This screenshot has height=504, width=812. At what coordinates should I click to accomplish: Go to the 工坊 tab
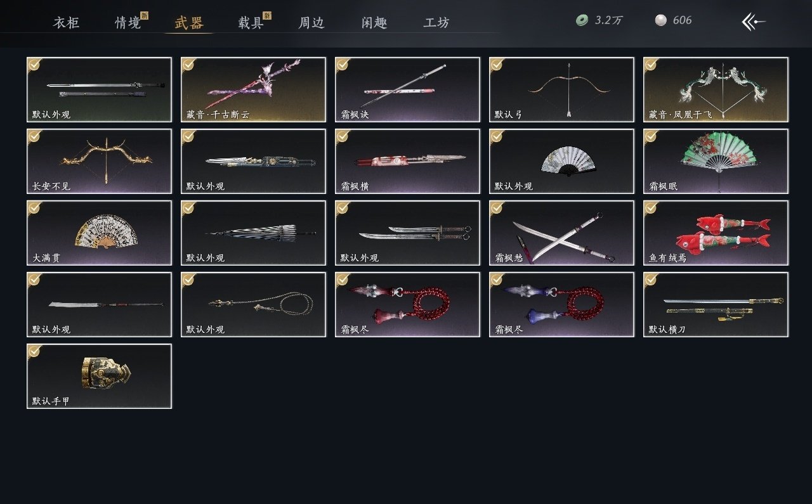[x=436, y=23]
